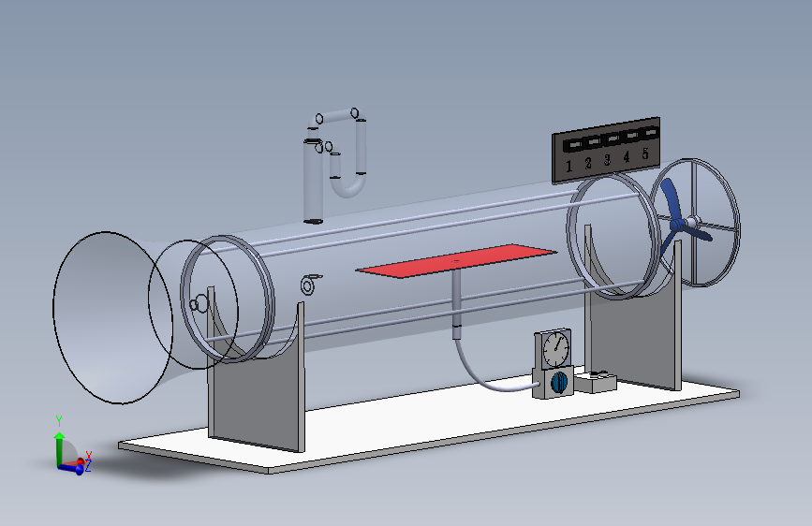812x526 pixels.
Task: Select the red flat plate inside the tunnel
Action: [x=456, y=260]
